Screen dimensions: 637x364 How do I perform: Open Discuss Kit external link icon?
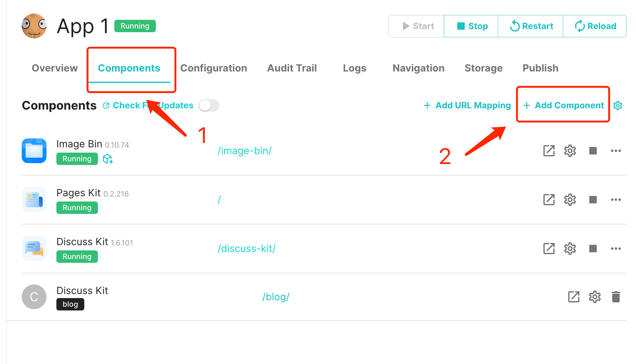pyautogui.click(x=549, y=249)
